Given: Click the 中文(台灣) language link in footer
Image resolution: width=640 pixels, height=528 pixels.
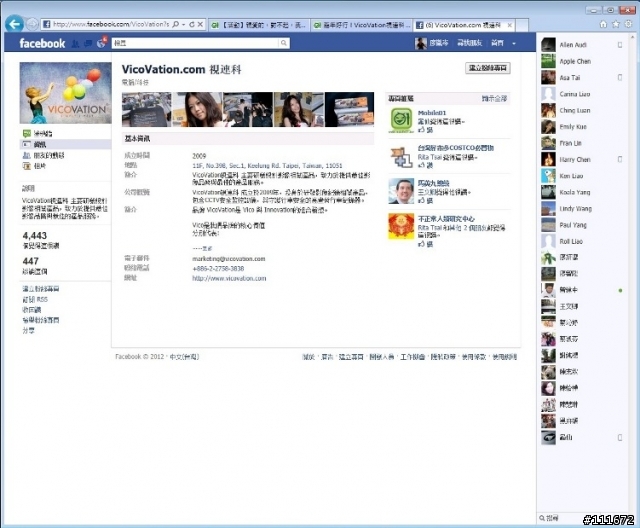Looking at the screenshot, I should pos(184,357).
